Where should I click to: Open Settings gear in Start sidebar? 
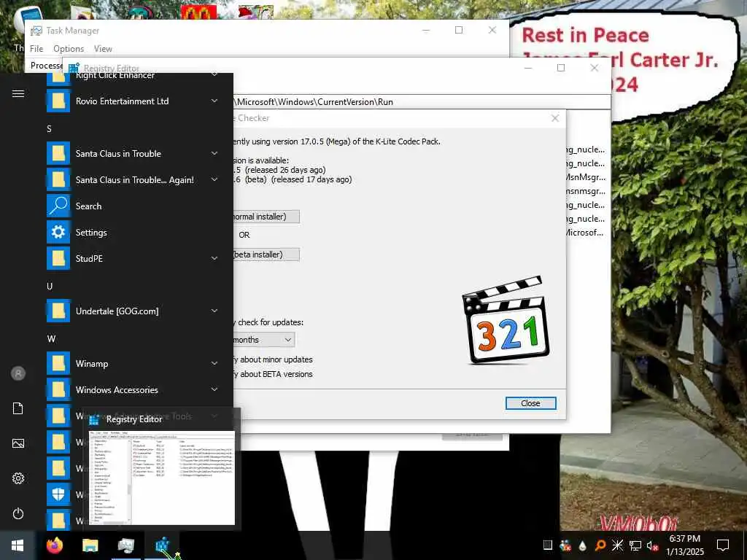point(18,478)
